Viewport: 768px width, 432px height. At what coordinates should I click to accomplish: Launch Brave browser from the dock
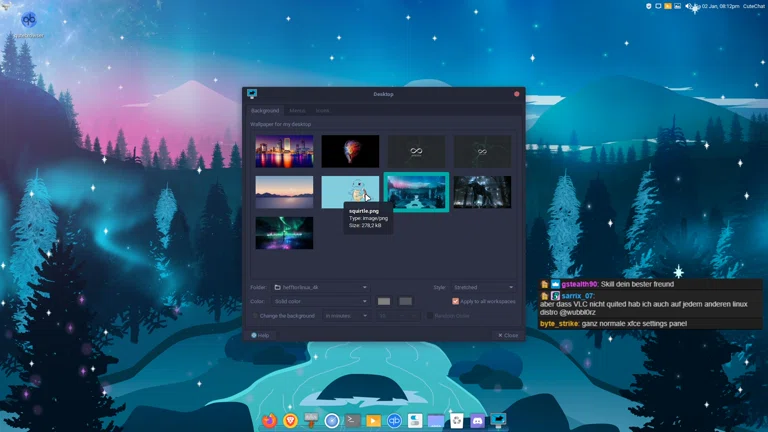[x=291, y=421]
